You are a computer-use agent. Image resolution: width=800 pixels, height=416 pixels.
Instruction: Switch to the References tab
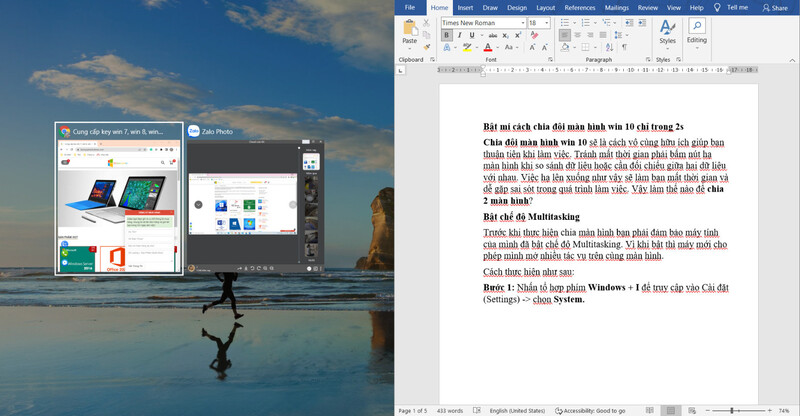click(x=580, y=8)
